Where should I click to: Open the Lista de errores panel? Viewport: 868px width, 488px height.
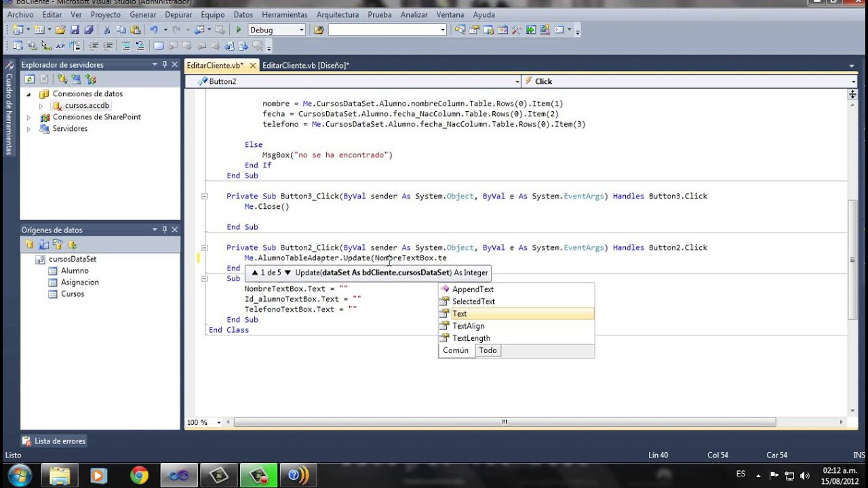click(54, 441)
